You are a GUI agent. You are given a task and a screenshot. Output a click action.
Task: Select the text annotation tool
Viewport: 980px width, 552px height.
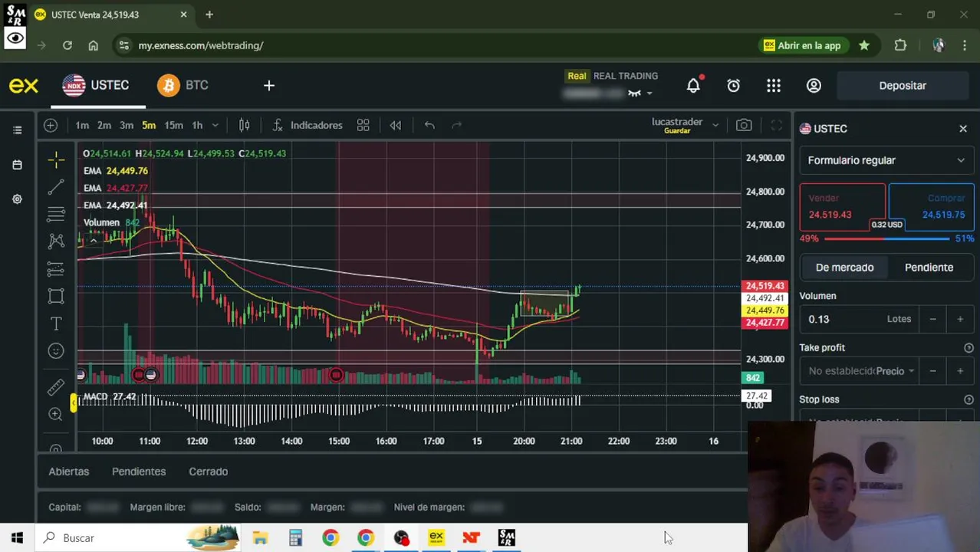coord(56,324)
